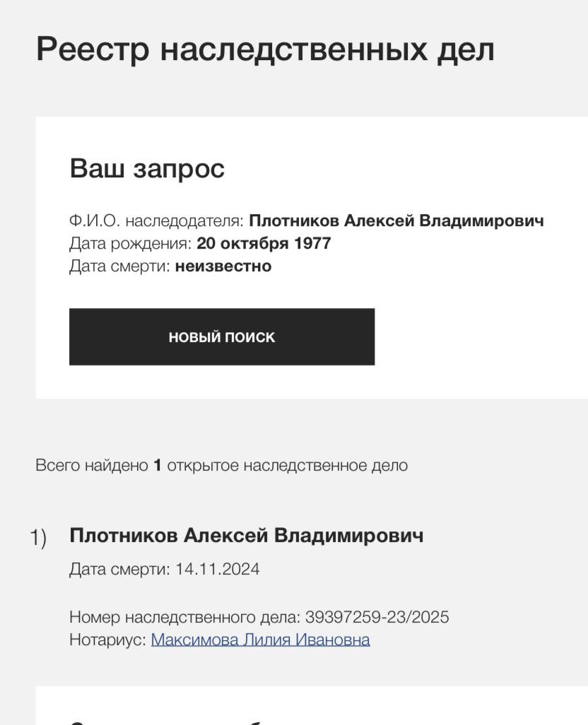This screenshot has width=588, height=725.
Task: Open notary link Максимова Лилия Ивановна
Action: [260, 640]
